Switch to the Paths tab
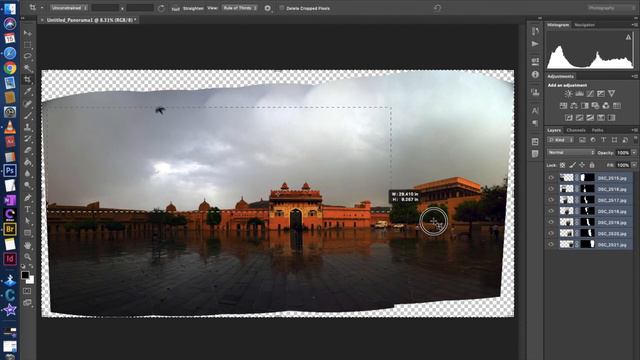640x360 pixels. point(597,130)
